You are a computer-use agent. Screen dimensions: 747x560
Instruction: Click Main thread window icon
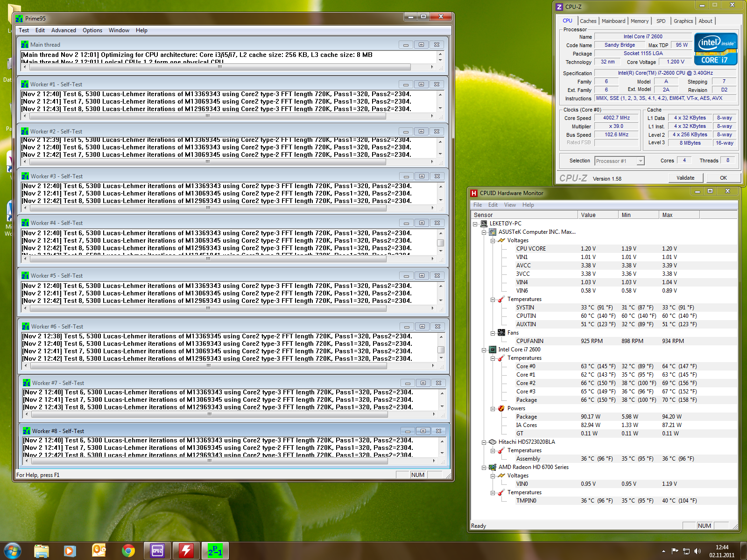click(x=25, y=45)
